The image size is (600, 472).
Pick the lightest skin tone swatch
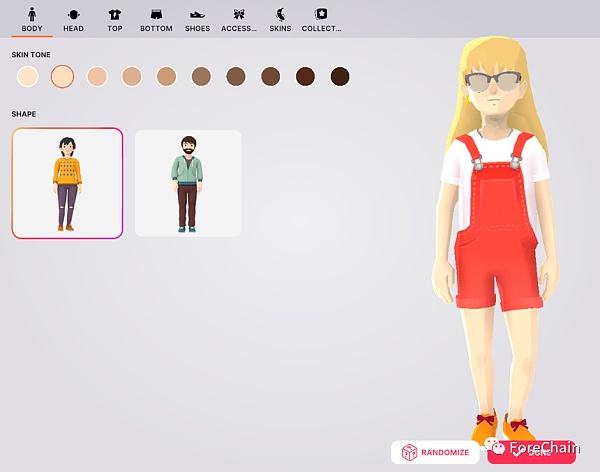click(28, 76)
